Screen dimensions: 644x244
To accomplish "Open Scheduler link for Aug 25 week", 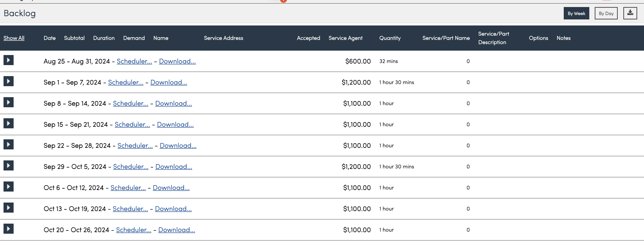I will [x=134, y=61].
